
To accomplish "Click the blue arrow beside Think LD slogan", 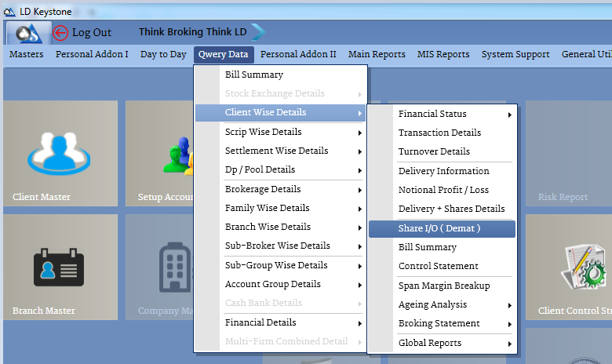I will click(x=258, y=32).
